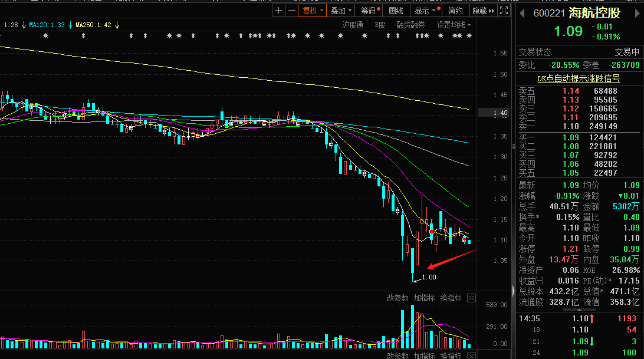Click the 融资融券 margin trading link
The image size is (644, 359).
[x=410, y=25]
